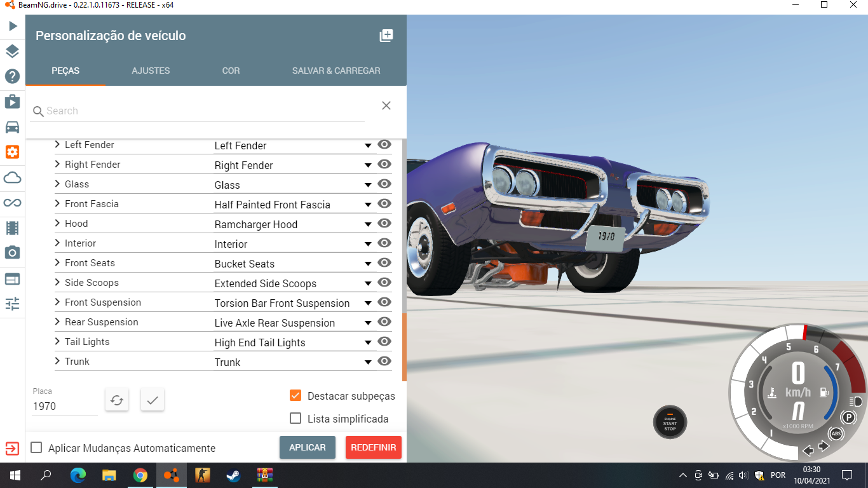This screenshot has width=868, height=488.
Task: Toggle visibility of Trunk
Action: pyautogui.click(x=384, y=361)
